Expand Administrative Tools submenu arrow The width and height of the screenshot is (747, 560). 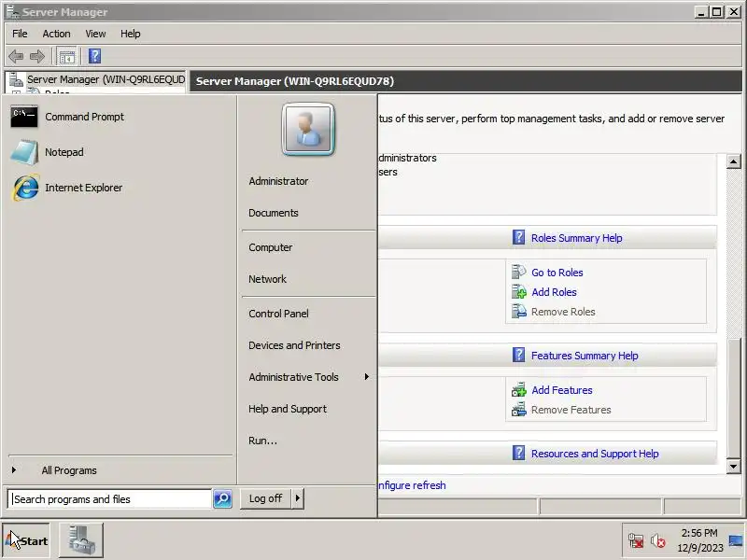366,377
